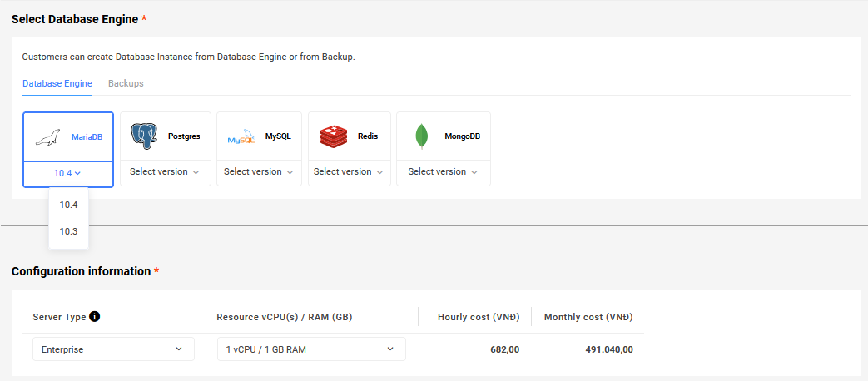Image resolution: width=868 pixels, height=381 pixels.
Task: Open the MongoDB Select version dropdown
Action: pos(443,172)
